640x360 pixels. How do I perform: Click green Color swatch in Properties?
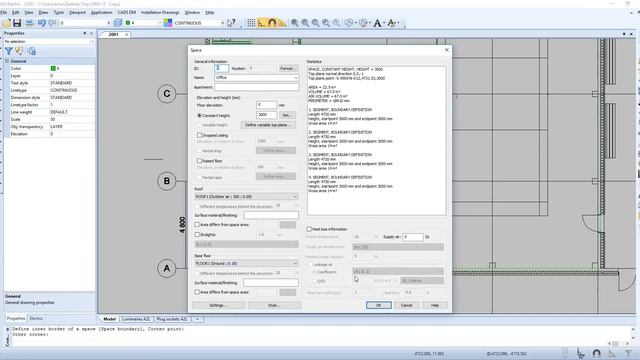[53, 68]
